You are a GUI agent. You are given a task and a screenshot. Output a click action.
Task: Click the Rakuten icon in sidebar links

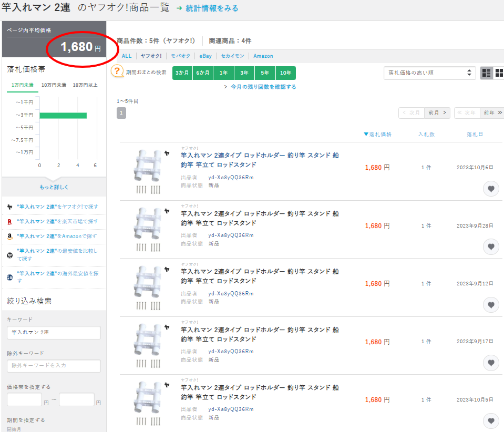pyautogui.click(x=10, y=222)
